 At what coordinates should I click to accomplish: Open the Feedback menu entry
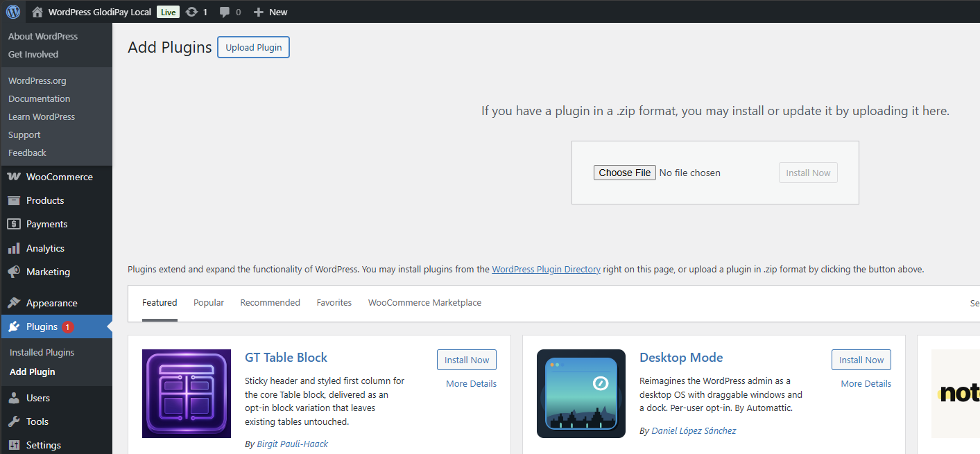(x=27, y=152)
